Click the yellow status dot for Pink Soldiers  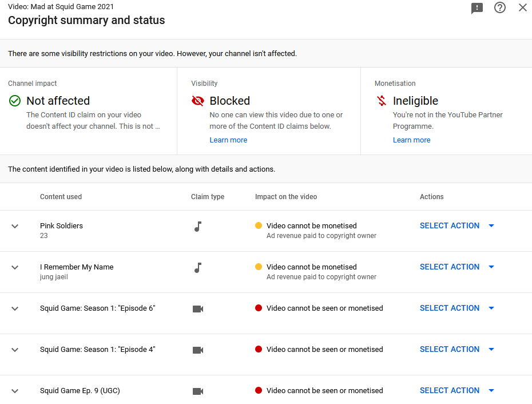click(x=259, y=225)
